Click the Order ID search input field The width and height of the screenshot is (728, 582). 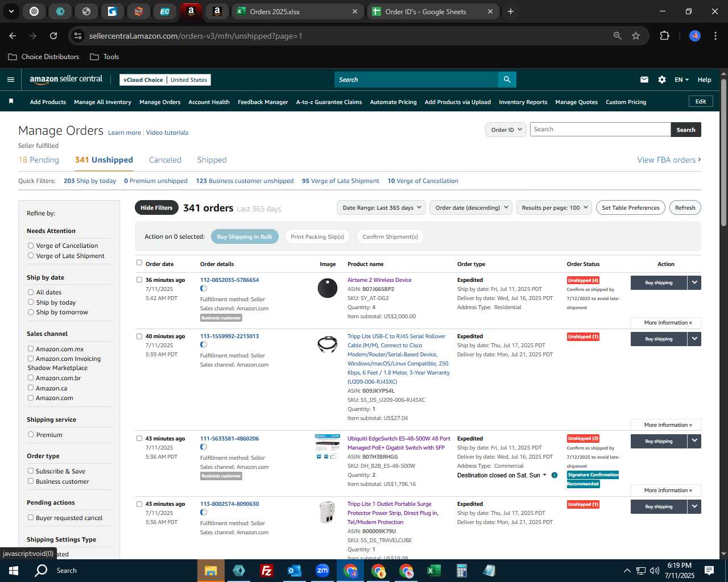pyautogui.click(x=600, y=130)
